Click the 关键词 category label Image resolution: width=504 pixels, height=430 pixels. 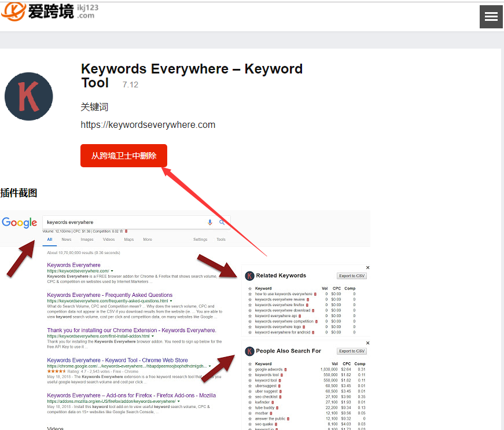click(x=94, y=106)
